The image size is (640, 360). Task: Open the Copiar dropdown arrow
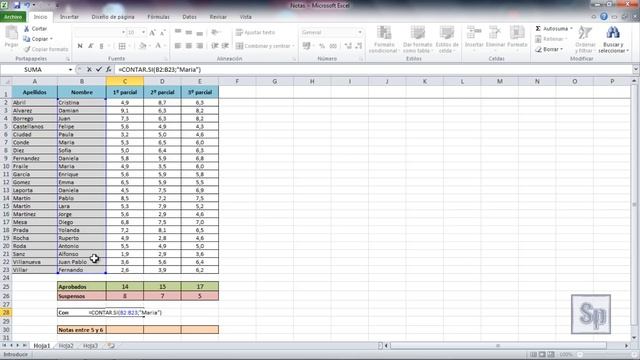[x=51, y=39]
